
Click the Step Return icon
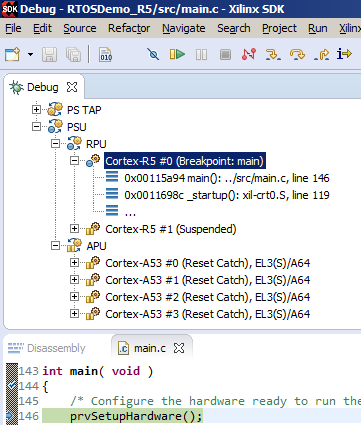321,54
